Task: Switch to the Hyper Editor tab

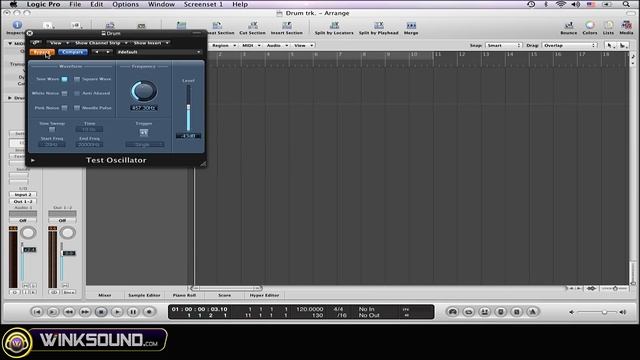Action: (264, 295)
